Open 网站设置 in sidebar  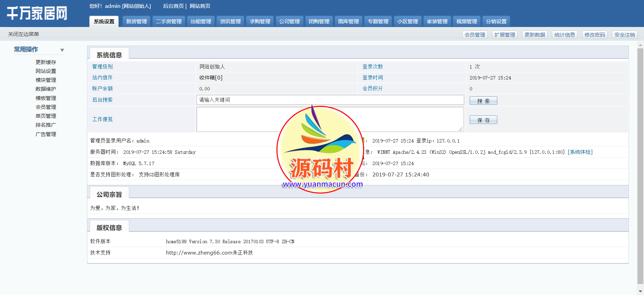(46, 71)
